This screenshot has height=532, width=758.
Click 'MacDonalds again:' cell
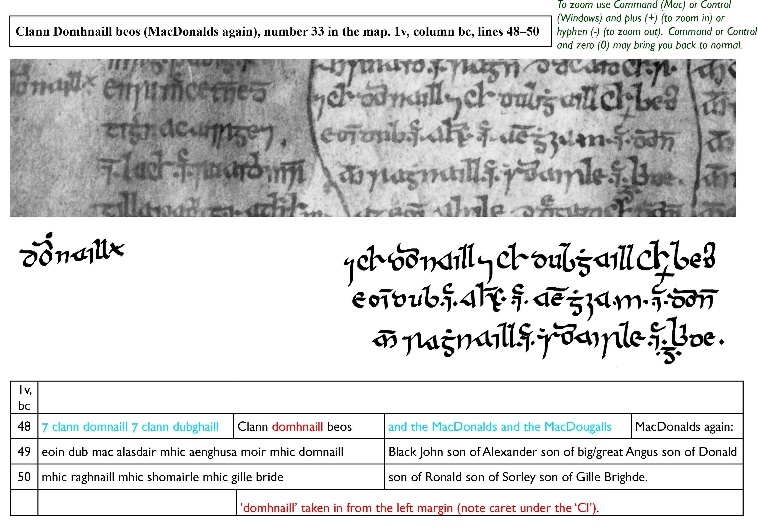[x=687, y=426]
